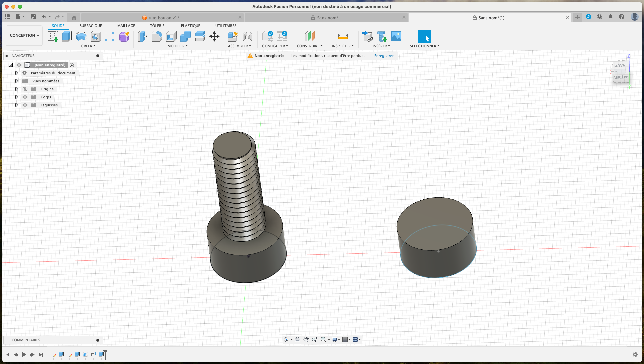Open the MODIFIER dropdown menu

click(x=178, y=46)
